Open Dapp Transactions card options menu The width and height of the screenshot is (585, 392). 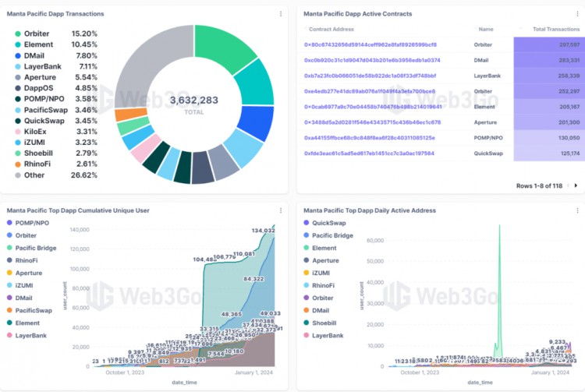point(281,14)
